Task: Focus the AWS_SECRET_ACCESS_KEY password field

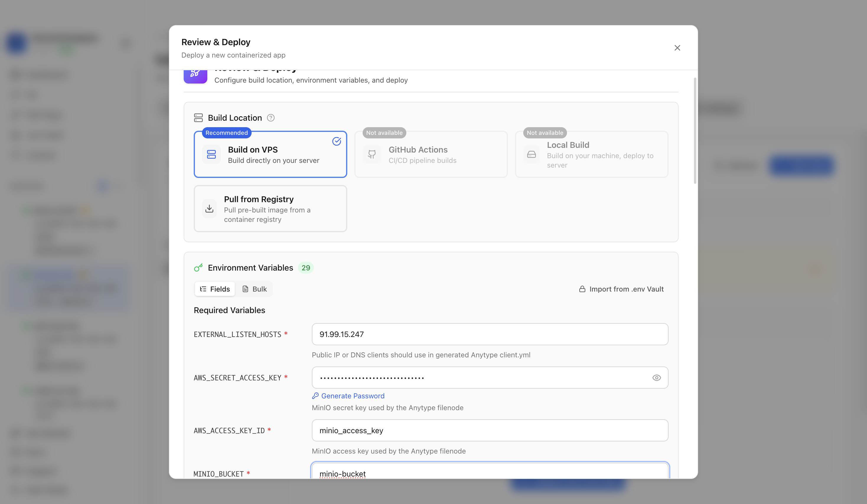Action: 490,377
